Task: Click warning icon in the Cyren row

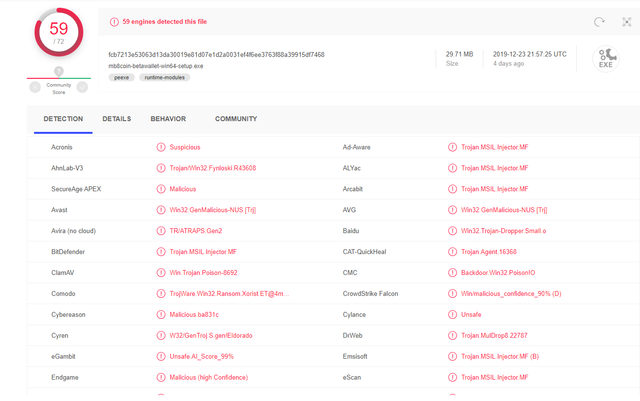Action: click(161, 335)
